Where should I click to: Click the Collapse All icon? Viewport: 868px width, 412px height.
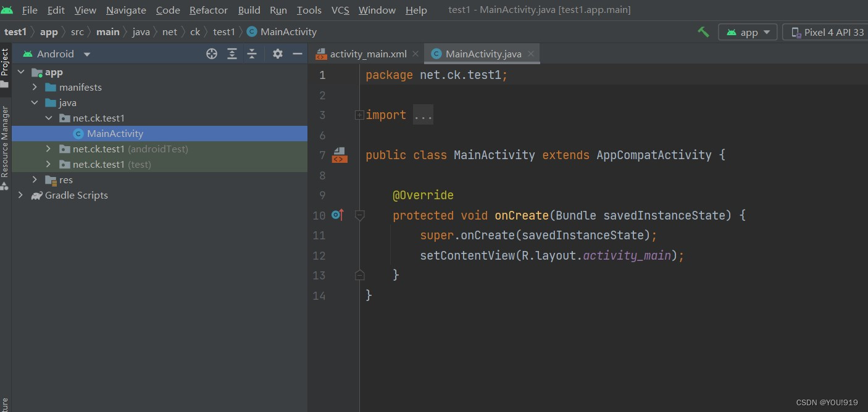pyautogui.click(x=252, y=54)
